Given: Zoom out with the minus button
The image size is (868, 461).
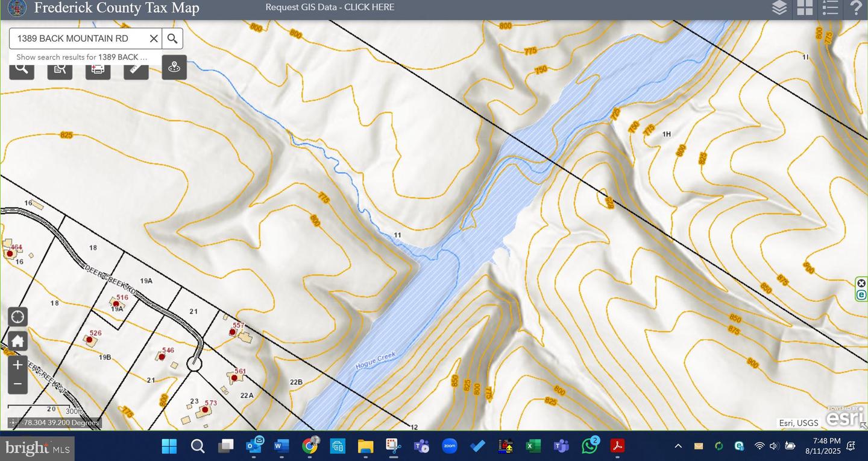Looking at the screenshot, I should click(17, 384).
